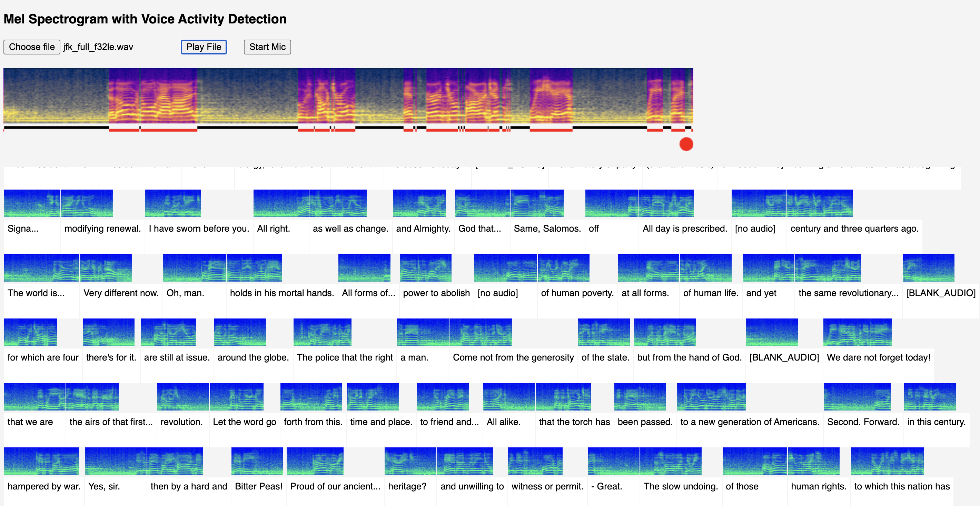Click the Choose file button
Screen dimensions: 980x506
pos(32,47)
